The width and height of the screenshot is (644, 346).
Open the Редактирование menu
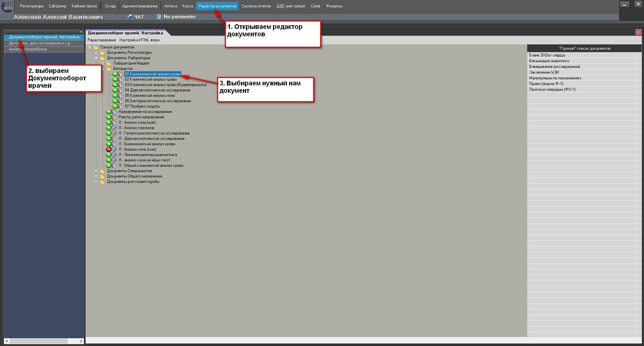pyautogui.click(x=102, y=40)
